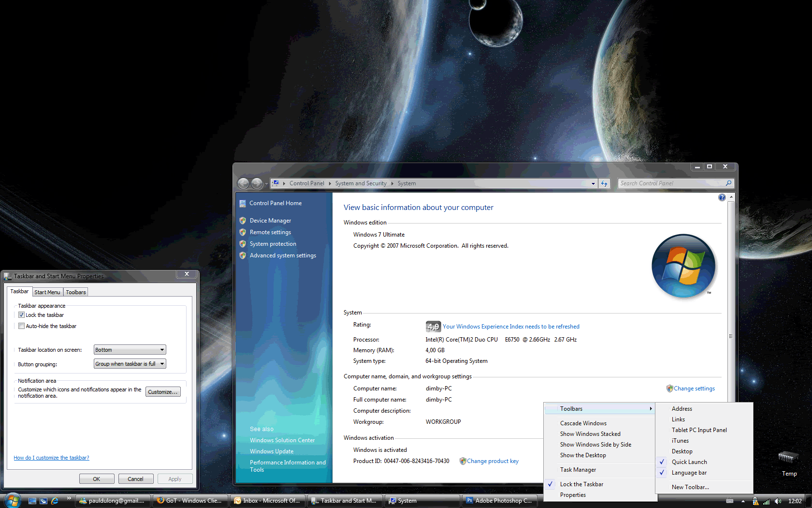
Task: Click the taskbar clock 12:02
Action: coord(795,501)
